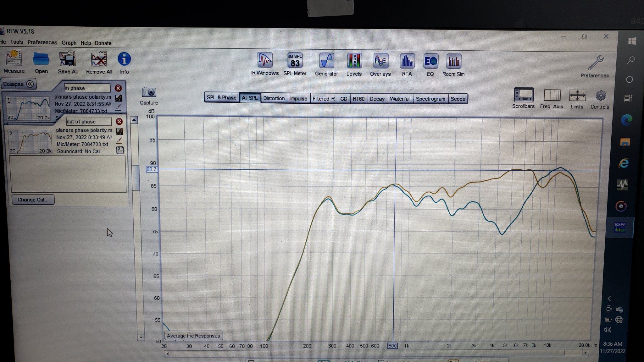Open the Overlays window
The image size is (644, 362).
pyautogui.click(x=380, y=65)
